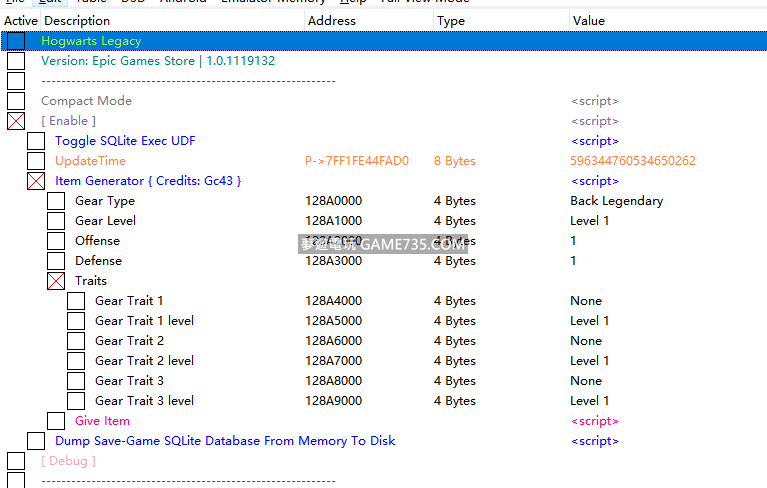Sort by the Value column header

click(589, 21)
